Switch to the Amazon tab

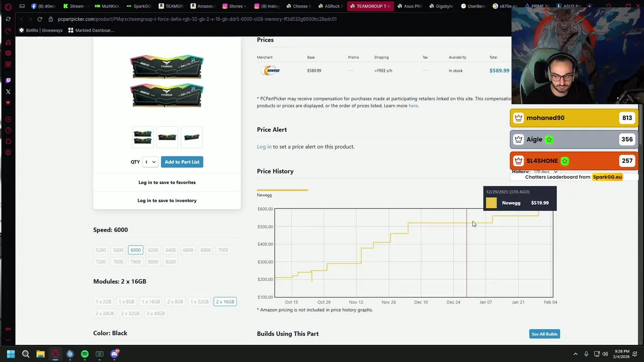202,6
